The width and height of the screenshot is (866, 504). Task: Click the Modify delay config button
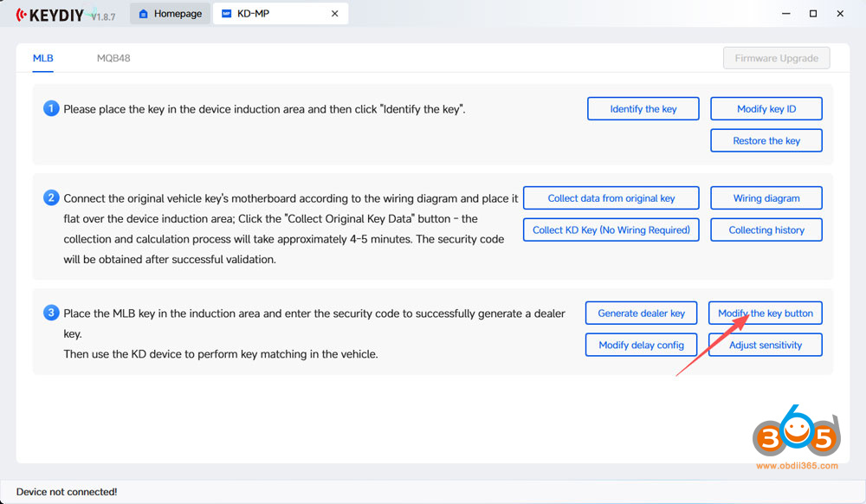click(x=641, y=346)
